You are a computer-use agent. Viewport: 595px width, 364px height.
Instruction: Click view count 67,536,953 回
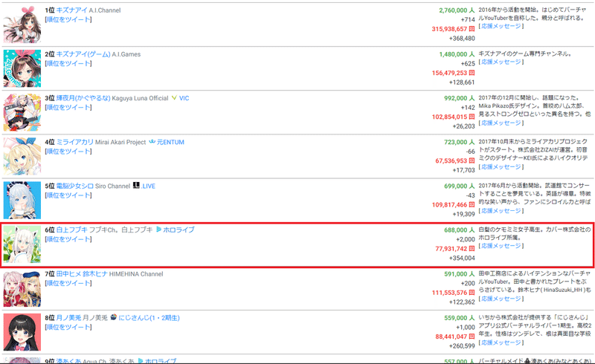click(455, 160)
